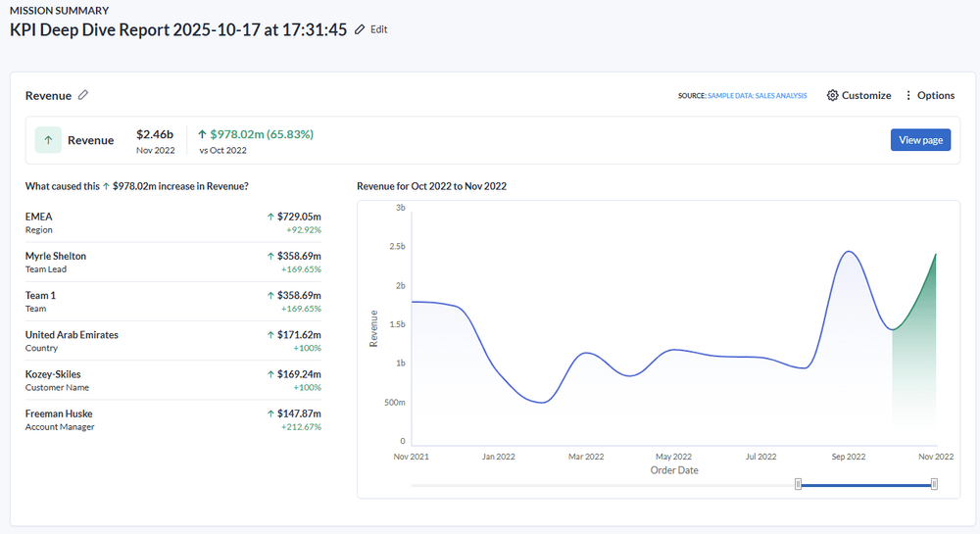
Task: Click the up-arrow icon beside EMEA $729.05m
Action: [x=270, y=217]
